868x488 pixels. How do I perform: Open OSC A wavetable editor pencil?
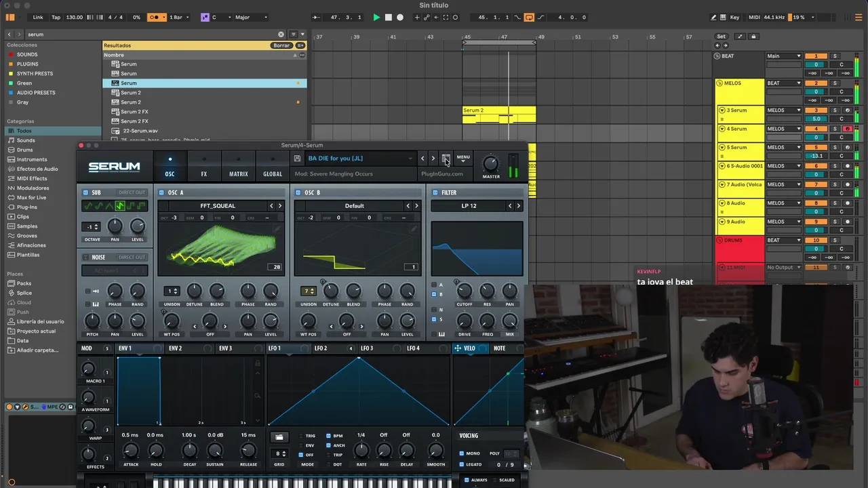click(277, 229)
